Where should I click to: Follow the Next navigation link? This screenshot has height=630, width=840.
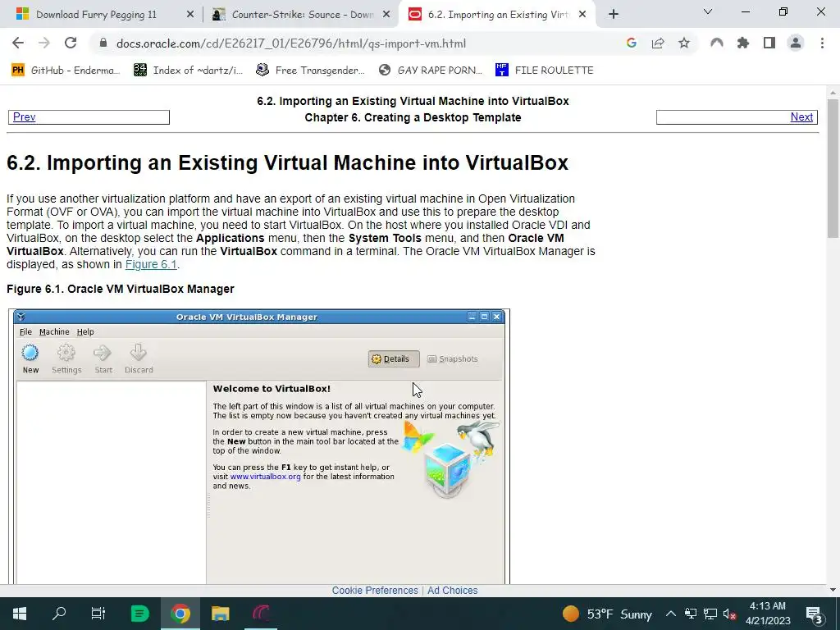[x=801, y=116]
